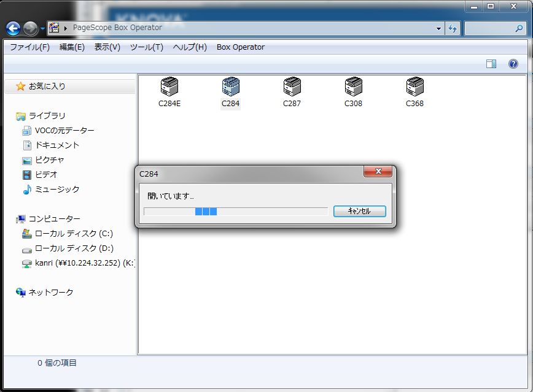The image size is (533, 392).
Task: Click the refresh button beside address bar
Action: click(x=453, y=28)
